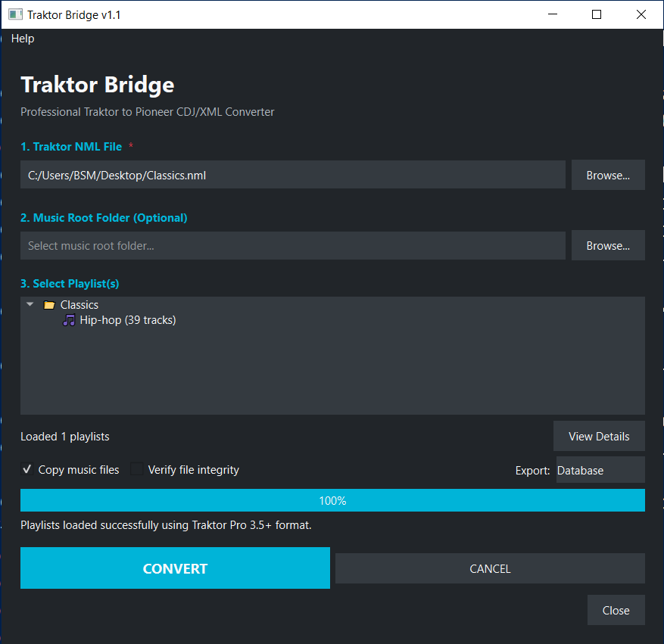Click the Close button at bottom right
The image size is (664, 644).
coord(616,610)
